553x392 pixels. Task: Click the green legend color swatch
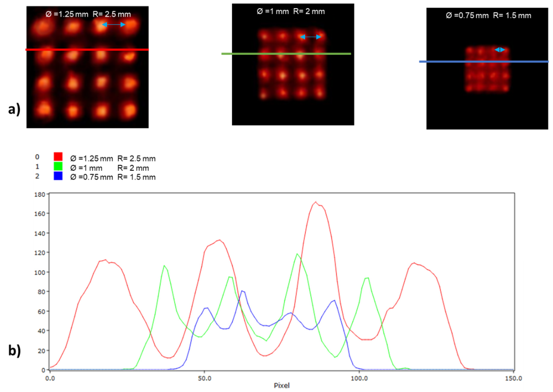(58, 166)
